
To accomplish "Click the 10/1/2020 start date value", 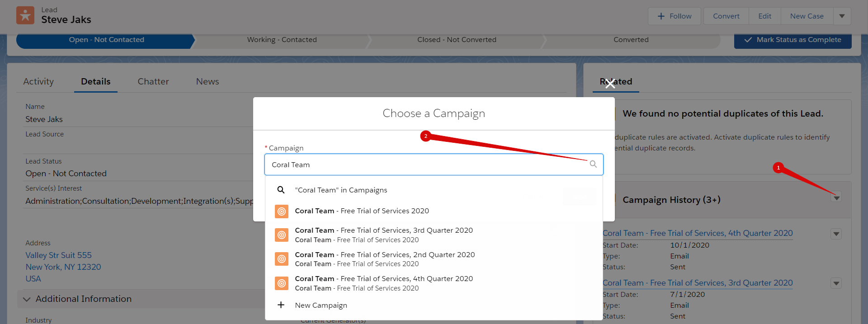I will tap(689, 245).
